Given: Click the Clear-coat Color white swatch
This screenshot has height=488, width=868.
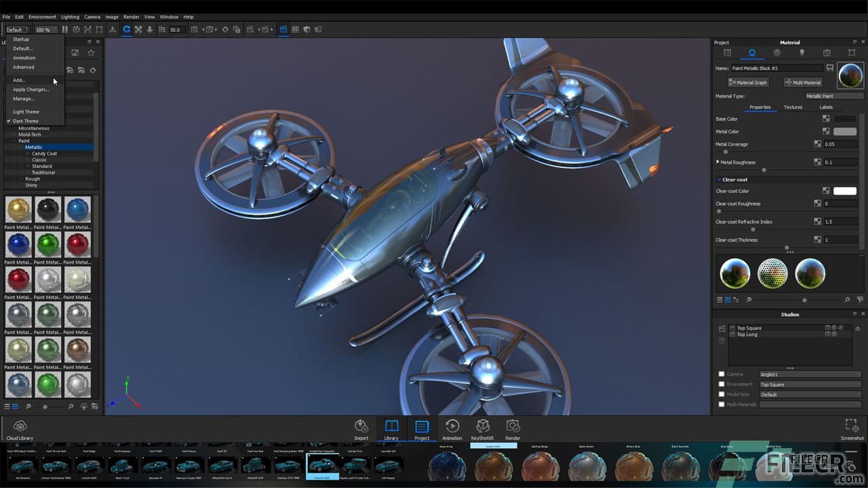Looking at the screenshot, I should click(844, 190).
